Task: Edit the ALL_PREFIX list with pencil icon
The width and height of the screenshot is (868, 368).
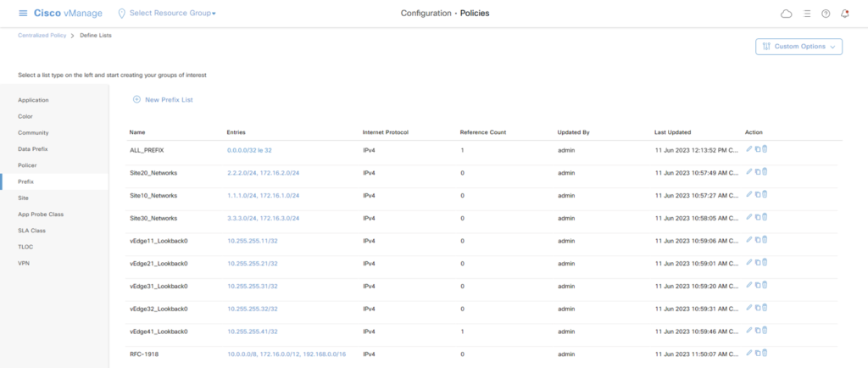Action: (748, 149)
